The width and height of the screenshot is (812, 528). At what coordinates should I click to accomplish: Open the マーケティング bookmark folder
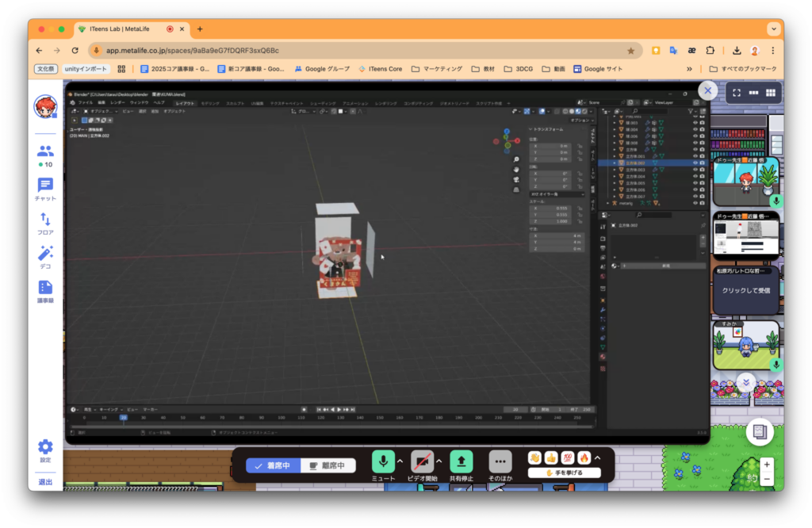click(437, 69)
